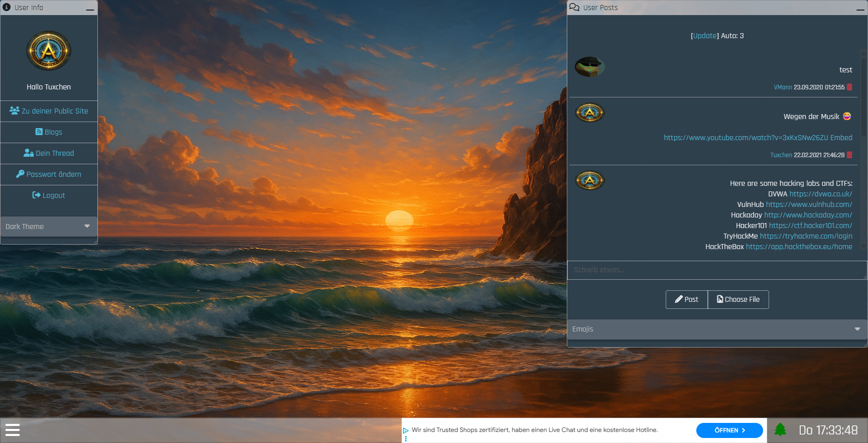Click the Schreib etwas text field
Viewport: 868px width, 443px height.
717,270
